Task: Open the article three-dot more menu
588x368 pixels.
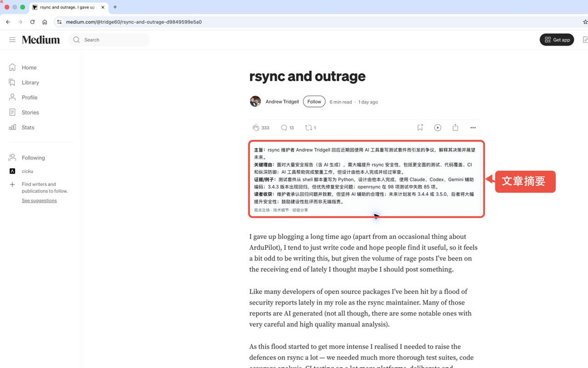Action: pos(473,128)
